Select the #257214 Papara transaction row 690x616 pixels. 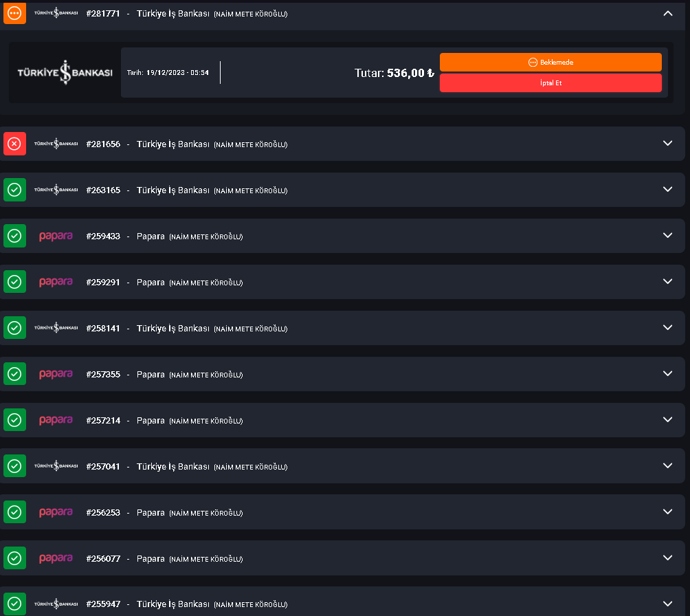coord(165,420)
